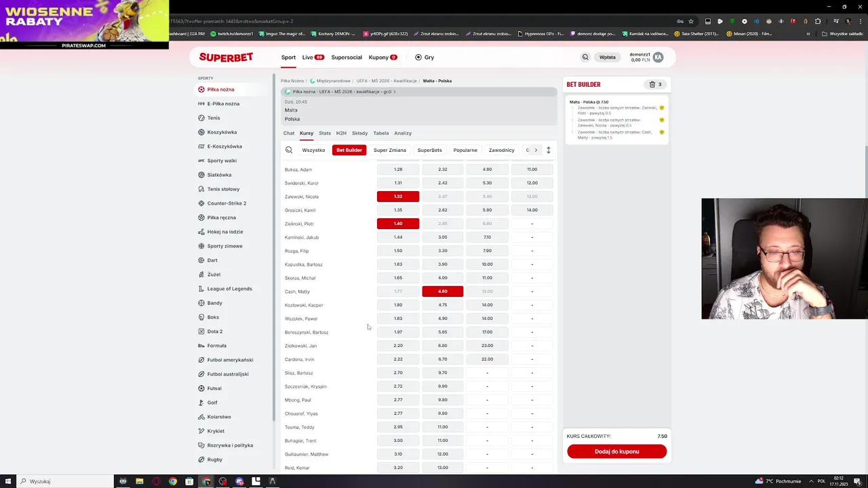The image size is (868, 488).
Task: Open League of Legends category
Action: (224, 289)
